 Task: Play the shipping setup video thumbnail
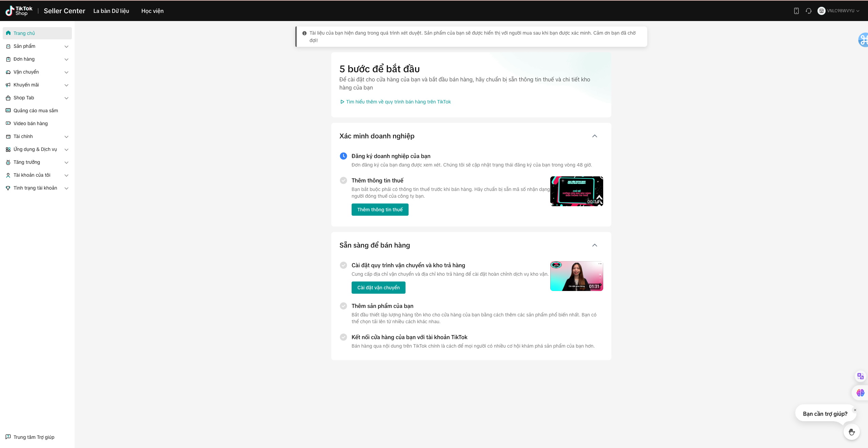pos(576,276)
